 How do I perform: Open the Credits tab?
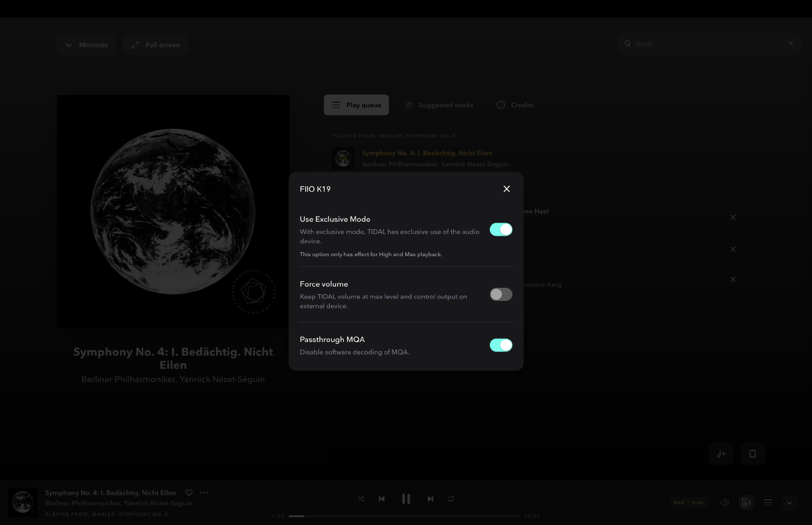(x=515, y=105)
